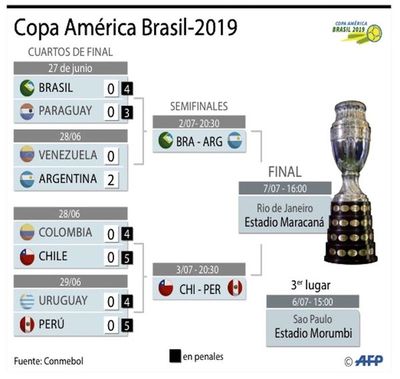
Task: Click the Venezuela flag icon
Action: pos(27,154)
